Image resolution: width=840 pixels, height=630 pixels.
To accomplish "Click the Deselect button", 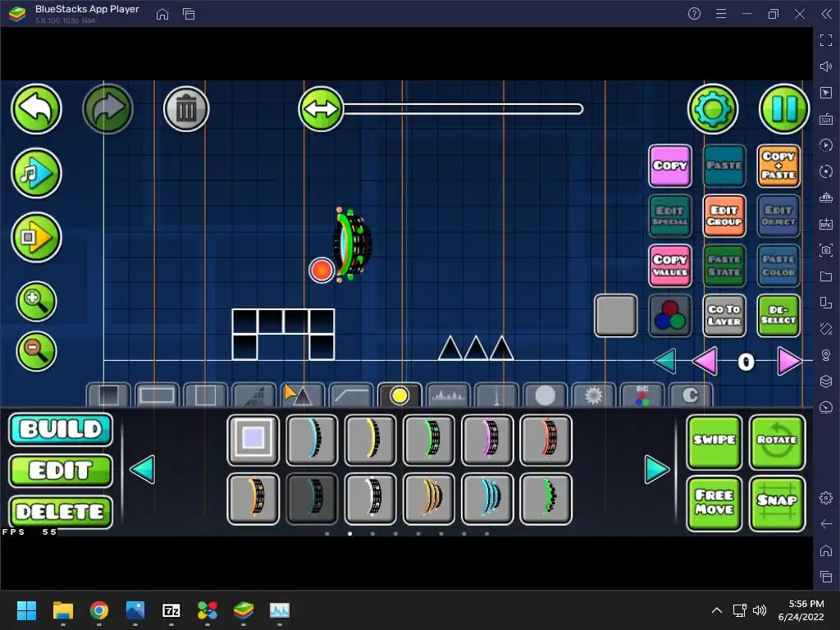I will pos(778,316).
